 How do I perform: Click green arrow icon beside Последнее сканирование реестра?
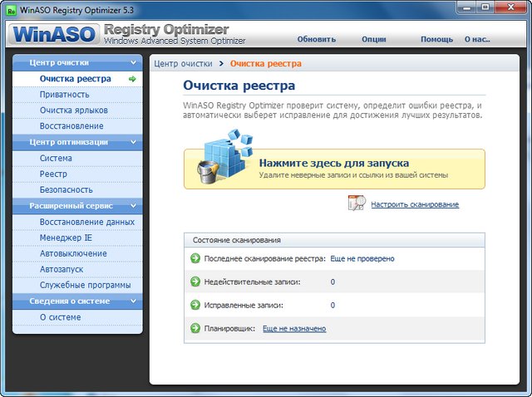coord(195,258)
